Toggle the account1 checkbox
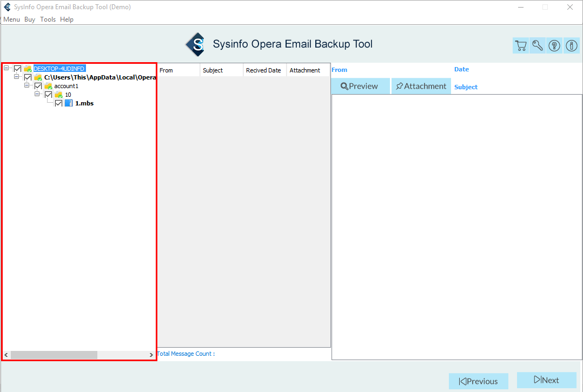 (x=38, y=86)
